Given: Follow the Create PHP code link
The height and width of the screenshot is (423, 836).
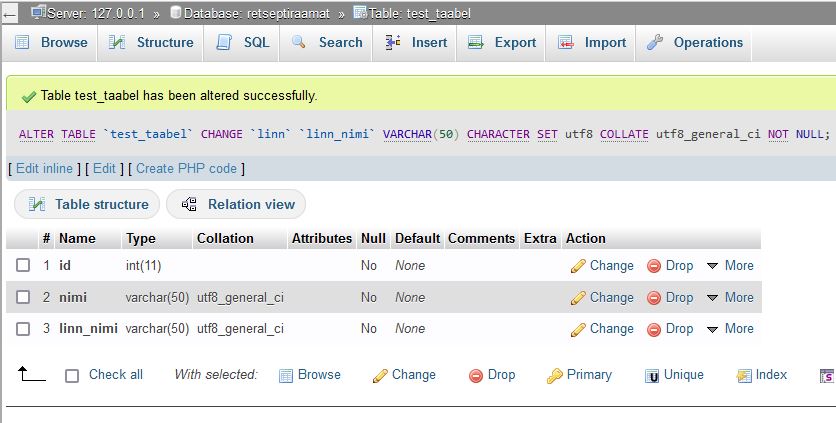Looking at the screenshot, I should click(x=186, y=169).
